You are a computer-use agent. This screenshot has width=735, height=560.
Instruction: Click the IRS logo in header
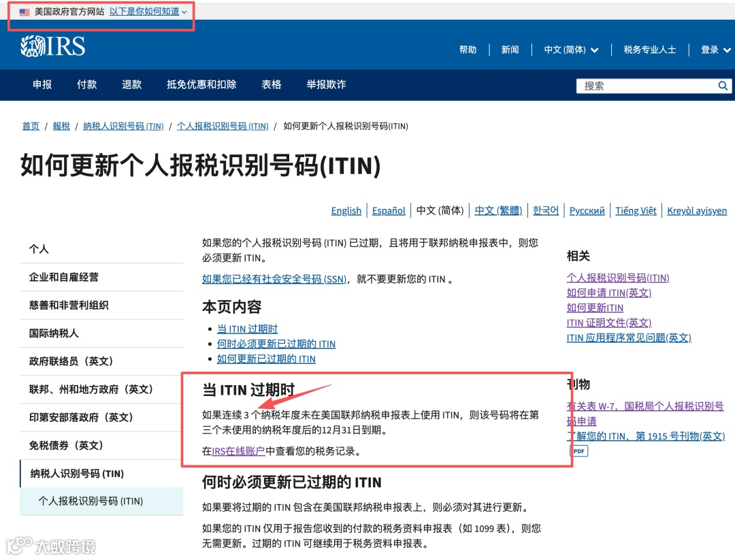pyautogui.click(x=52, y=46)
